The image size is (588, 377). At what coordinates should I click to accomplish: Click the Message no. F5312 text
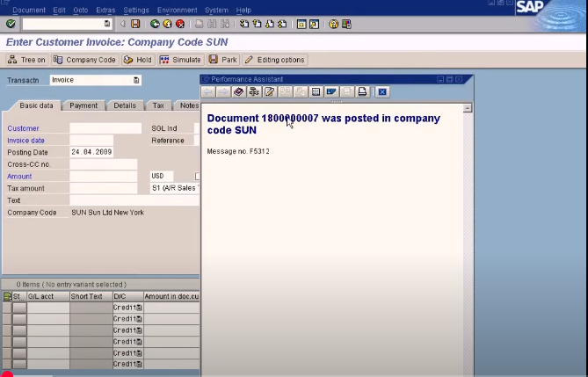click(238, 151)
